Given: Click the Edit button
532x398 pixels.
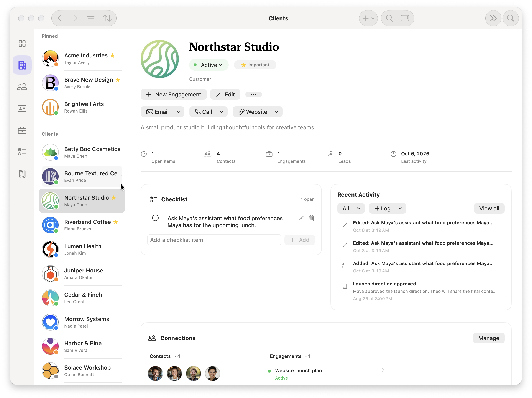Looking at the screenshot, I should click(x=225, y=95).
